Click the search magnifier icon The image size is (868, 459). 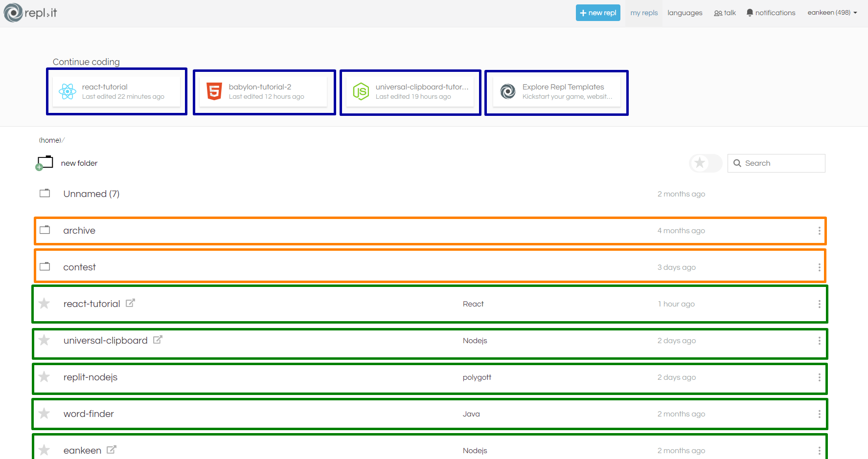(737, 163)
